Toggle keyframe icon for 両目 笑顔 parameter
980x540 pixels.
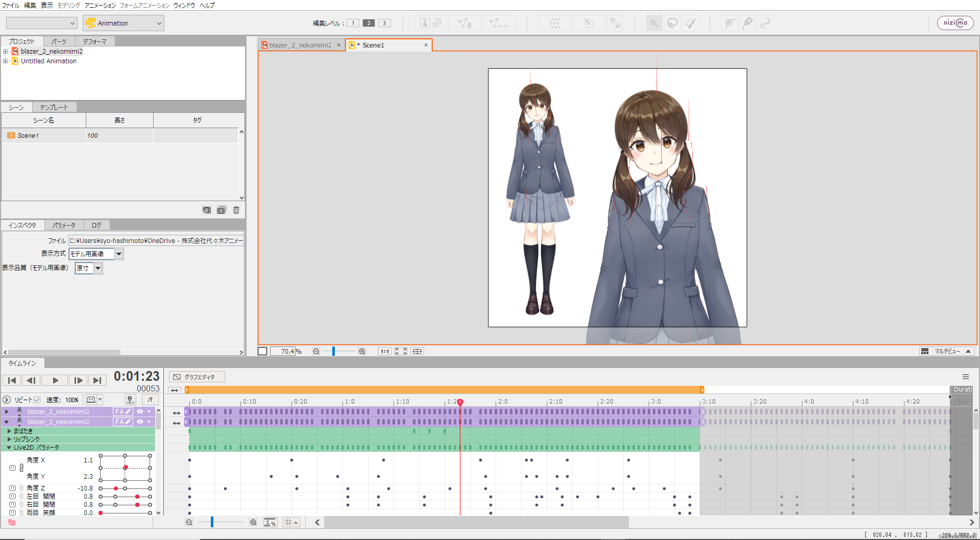[x=12, y=513]
